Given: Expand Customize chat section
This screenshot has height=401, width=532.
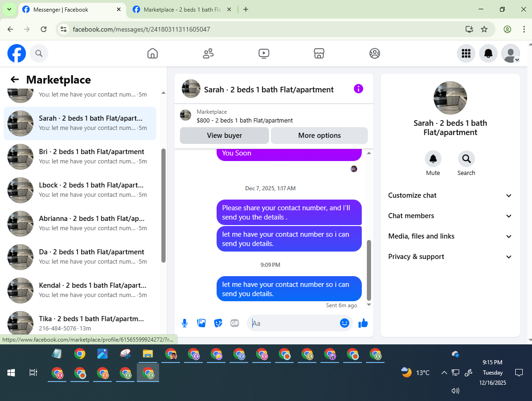Looking at the screenshot, I should click(x=450, y=195).
